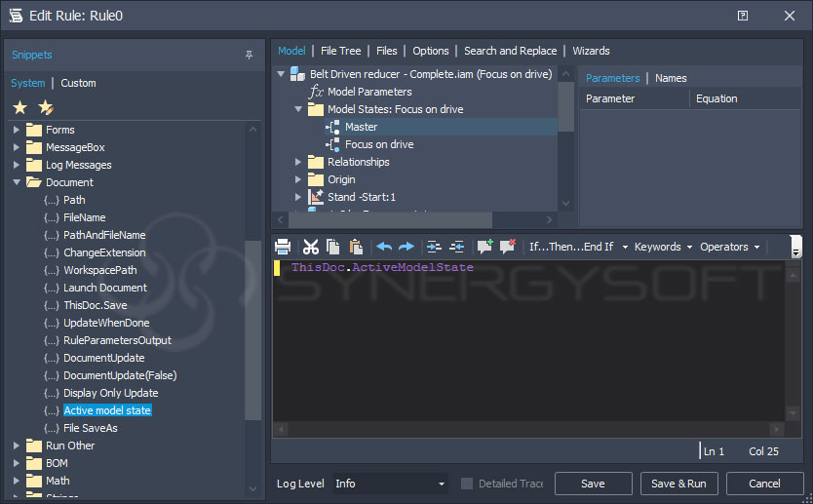Click the Redo arrow icon

[406, 247]
